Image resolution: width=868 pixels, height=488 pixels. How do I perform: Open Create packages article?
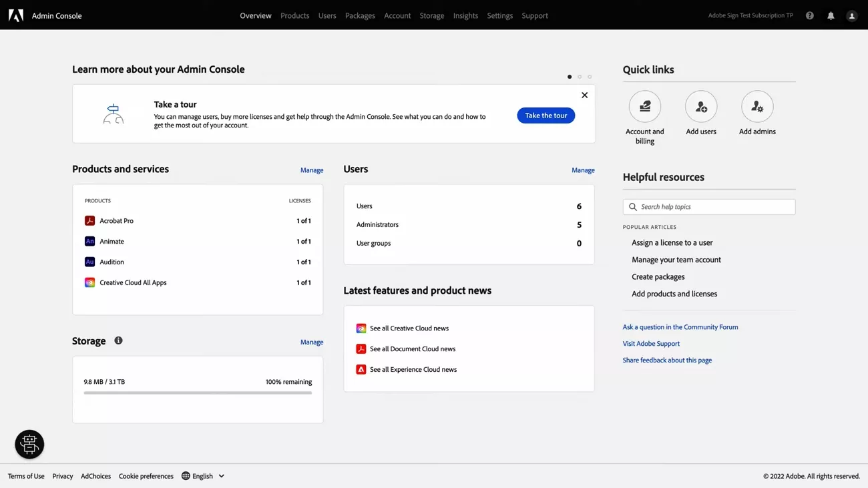coord(658,276)
